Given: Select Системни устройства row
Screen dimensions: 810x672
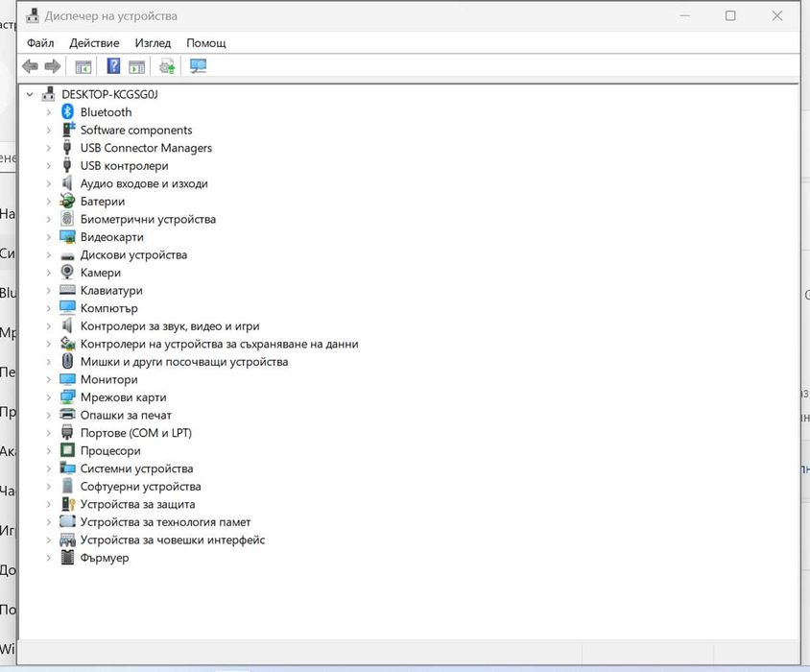Looking at the screenshot, I should pos(137,468).
